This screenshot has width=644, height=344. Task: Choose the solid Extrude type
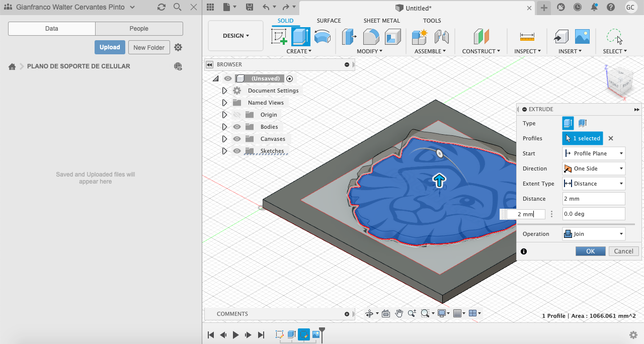(568, 123)
